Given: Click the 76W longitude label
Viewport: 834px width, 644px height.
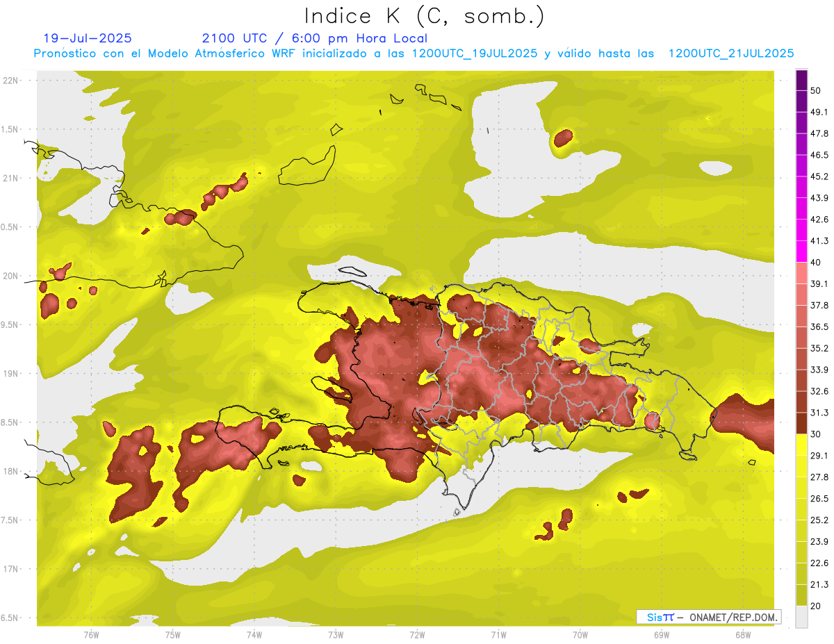Looking at the screenshot, I should click(x=91, y=635).
